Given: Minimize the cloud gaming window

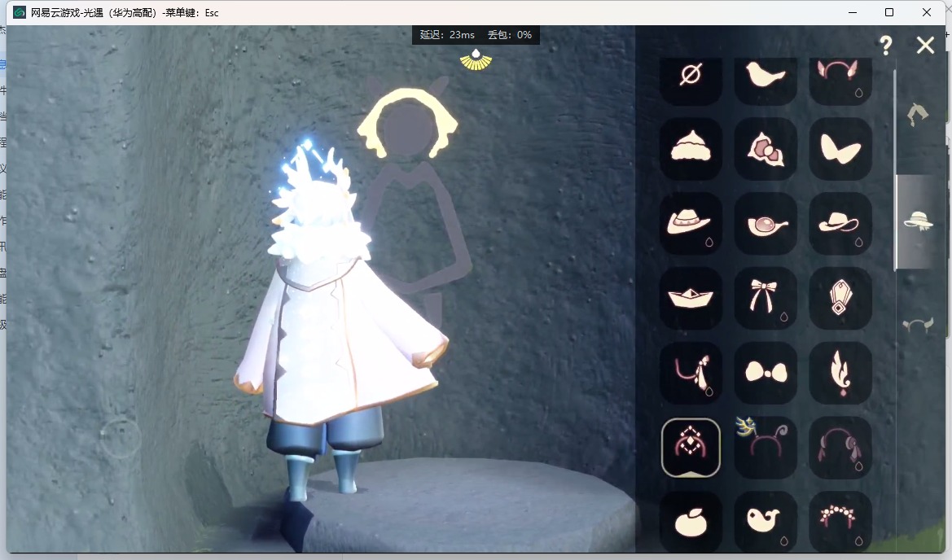Looking at the screenshot, I should (x=853, y=12).
